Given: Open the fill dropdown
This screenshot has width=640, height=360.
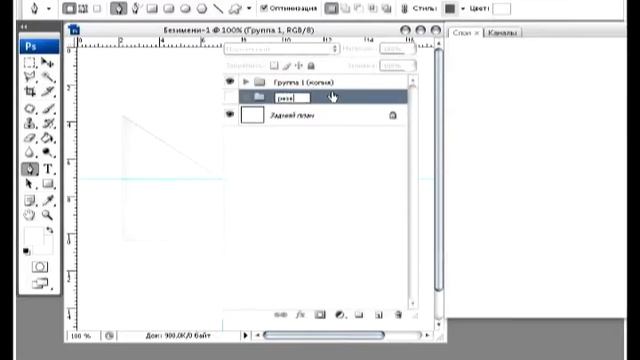Looking at the screenshot, I should coord(398,66).
